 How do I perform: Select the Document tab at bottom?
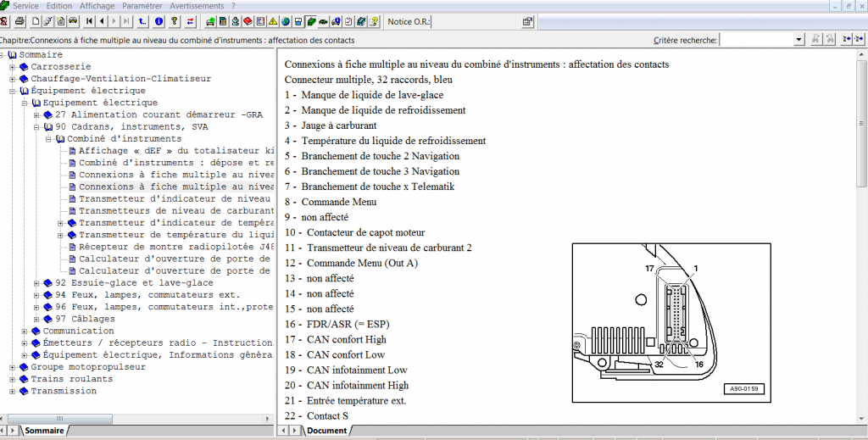325,431
